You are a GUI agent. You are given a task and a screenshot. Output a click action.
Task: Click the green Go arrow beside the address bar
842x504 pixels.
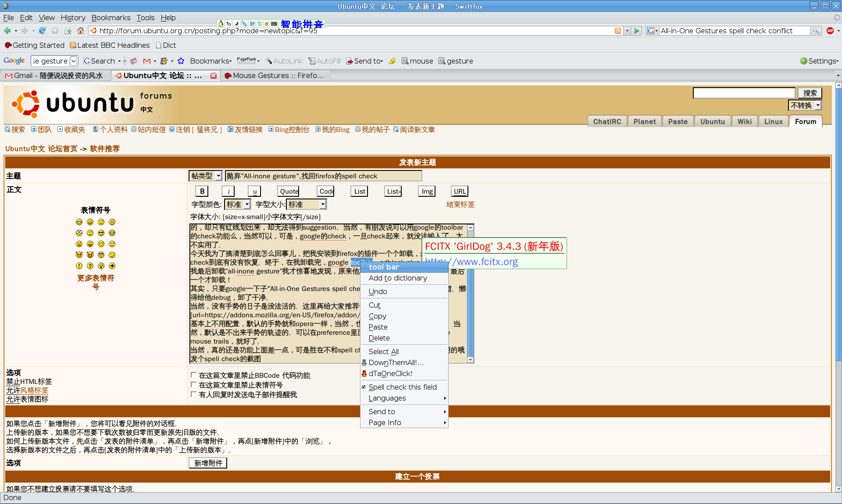point(637,31)
